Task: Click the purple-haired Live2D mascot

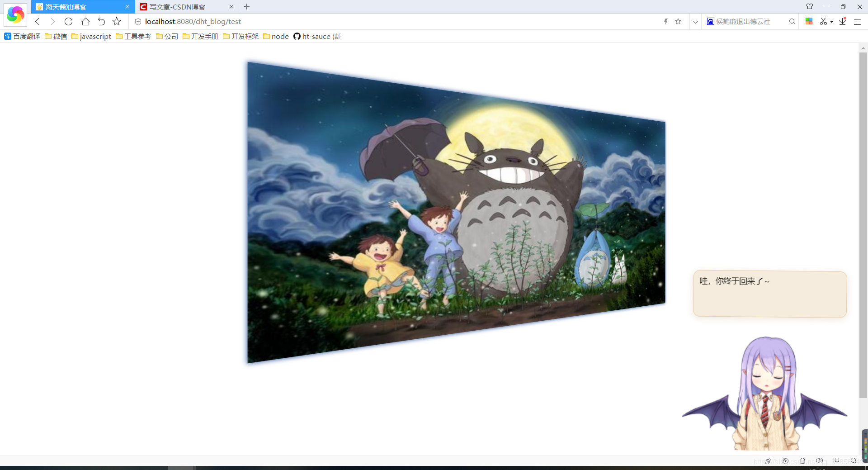Action: click(765, 394)
